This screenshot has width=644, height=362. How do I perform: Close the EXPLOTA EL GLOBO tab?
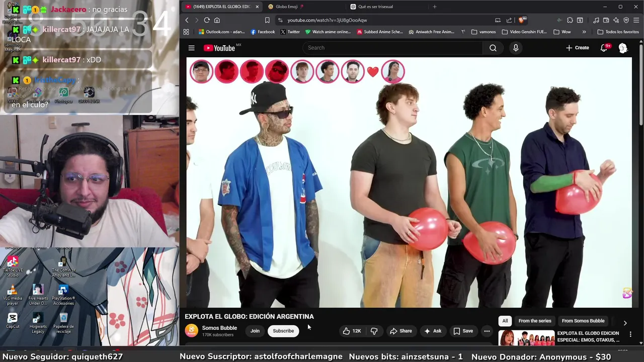coord(257,7)
